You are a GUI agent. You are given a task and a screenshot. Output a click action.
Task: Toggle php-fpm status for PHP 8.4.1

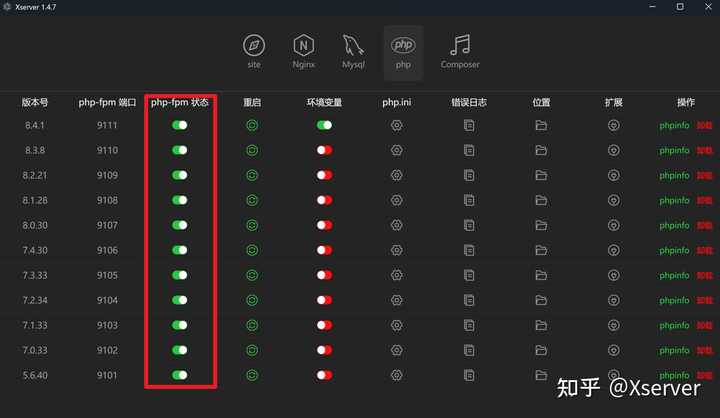click(x=180, y=125)
